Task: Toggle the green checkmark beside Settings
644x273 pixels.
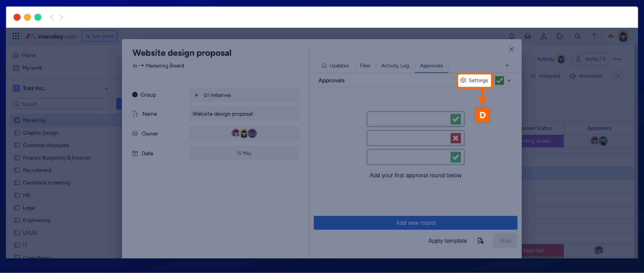Action: point(499,81)
